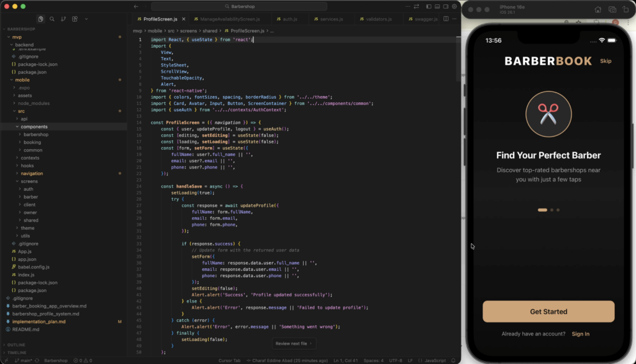Open README.md in the explorer
The height and width of the screenshot is (364, 636).
point(25,329)
